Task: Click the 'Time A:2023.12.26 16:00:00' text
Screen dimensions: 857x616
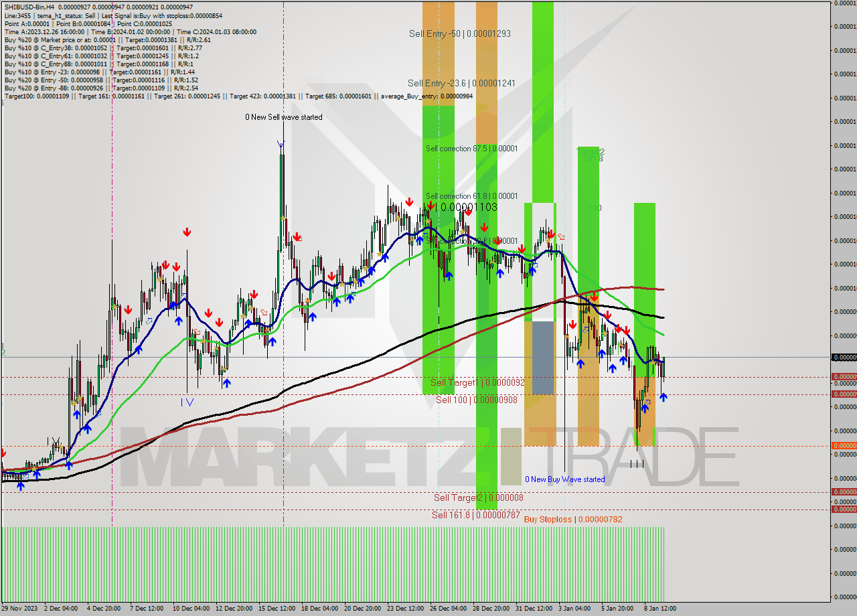Action: click(x=44, y=31)
